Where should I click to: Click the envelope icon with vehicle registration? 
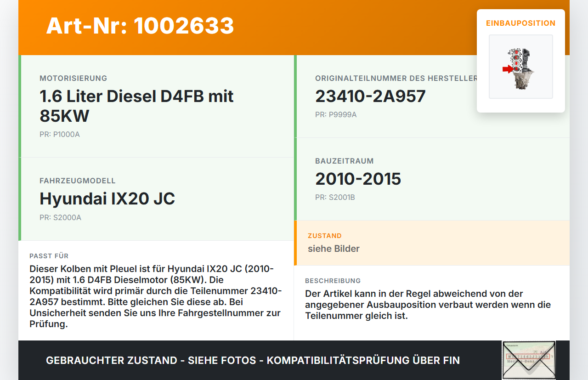(528, 360)
